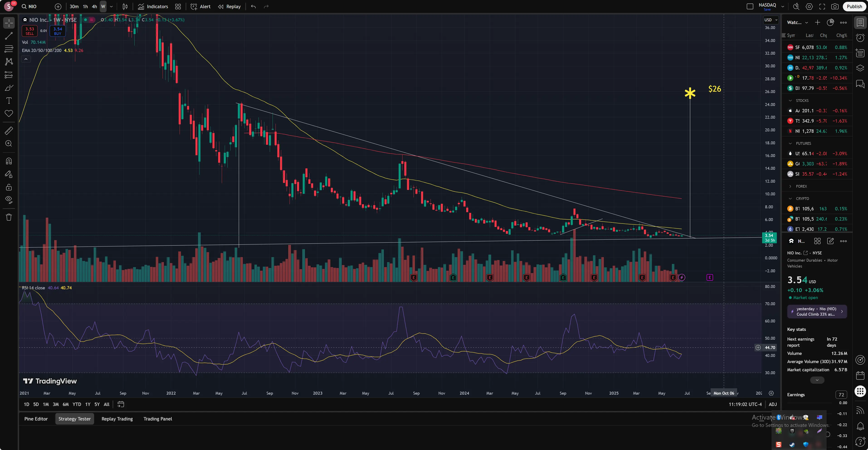Activate the measure ruler tool
Viewport: 868px width, 450px height.
point(9,130)
